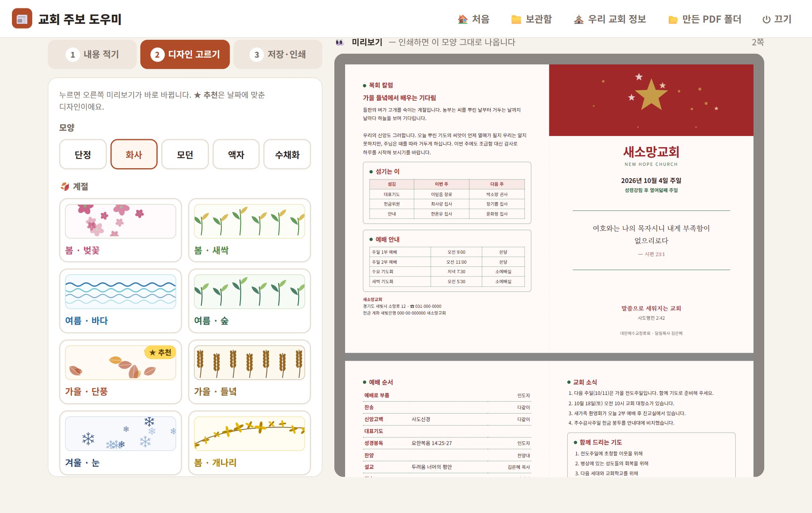Select the 봄 · 벚꽃 season theme
Image resolution: width=812 pixels, height=513 pixels.
pyautogui.click(x=121, y=230)
